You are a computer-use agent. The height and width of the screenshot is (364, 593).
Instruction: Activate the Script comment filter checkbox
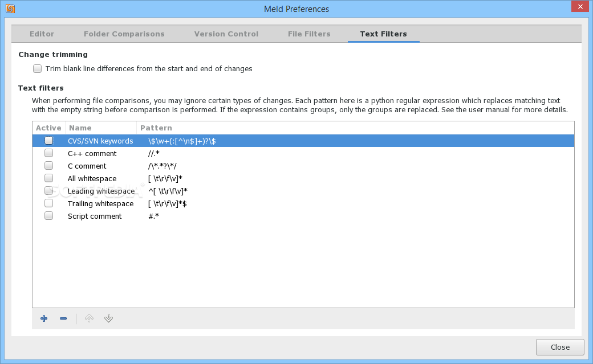point(49,216)
